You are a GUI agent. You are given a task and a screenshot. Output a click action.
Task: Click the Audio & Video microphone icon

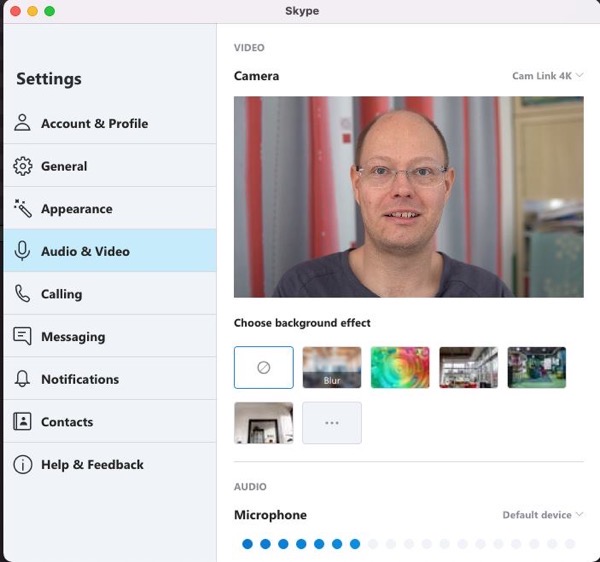(x=22, y=251)
